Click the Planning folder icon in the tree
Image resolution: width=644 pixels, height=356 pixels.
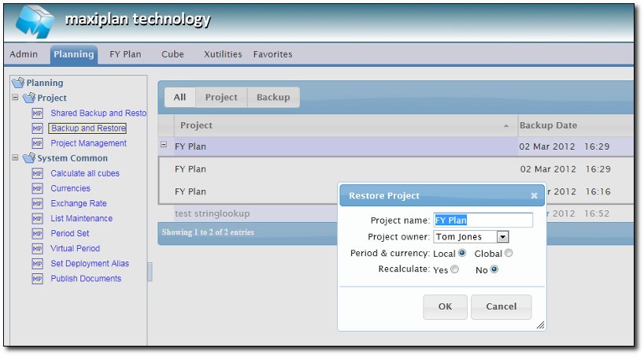point(17,83)
